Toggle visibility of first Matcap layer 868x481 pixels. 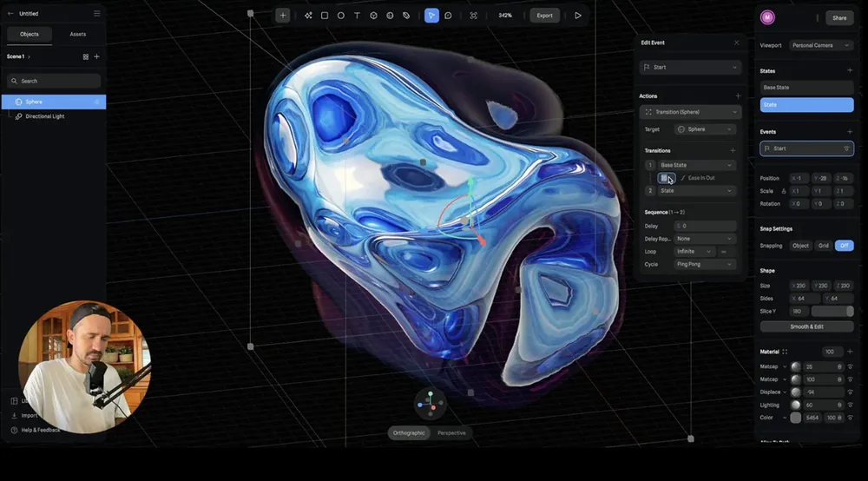pyautogui.click(x=851, y=366)
